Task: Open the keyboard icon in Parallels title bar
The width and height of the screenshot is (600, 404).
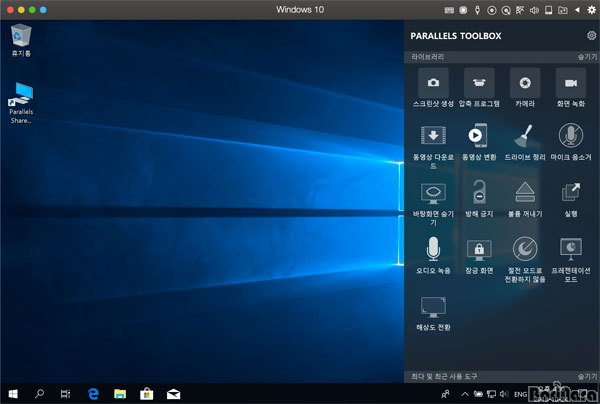Action: click(449, 10)
